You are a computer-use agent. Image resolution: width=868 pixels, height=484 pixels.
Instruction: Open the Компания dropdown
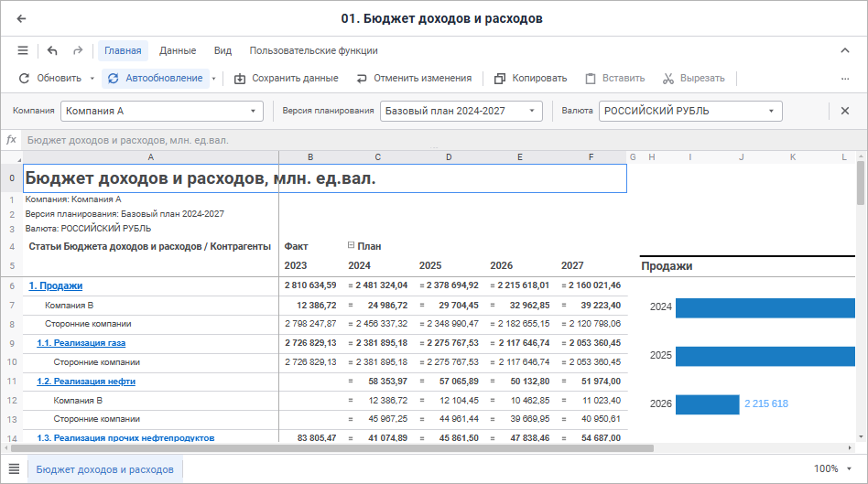(x=161, y=112)
